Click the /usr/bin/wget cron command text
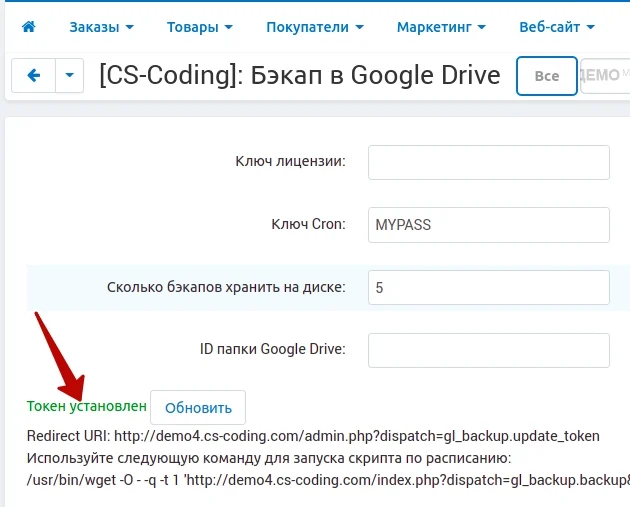This screenshot has height=507, width=630. coord(328,480)
